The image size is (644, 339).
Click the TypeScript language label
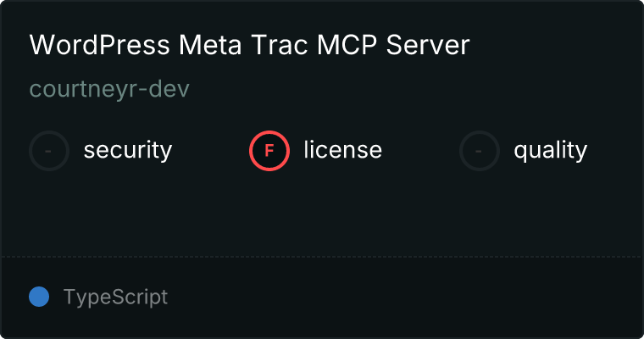[x=115, y=297]
